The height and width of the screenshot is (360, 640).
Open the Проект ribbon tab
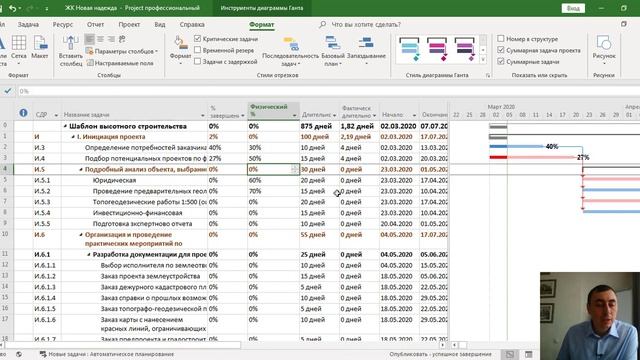pos(129,24)
